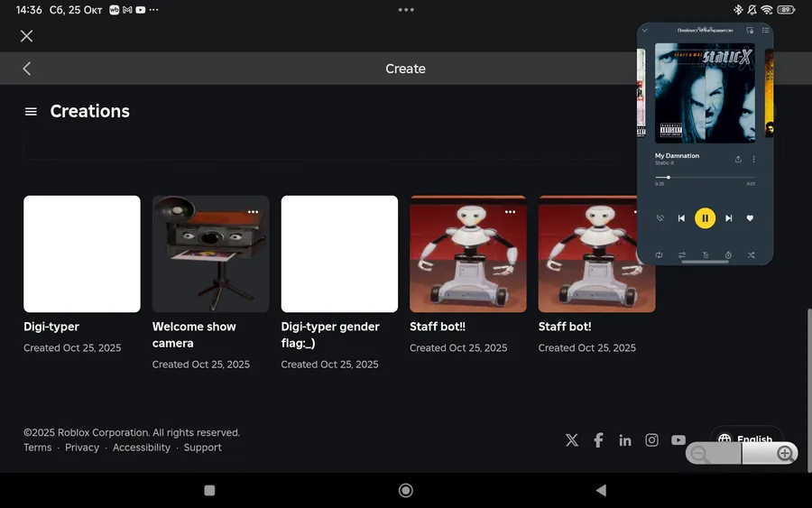Open the Staff bot!! robot thumbnail
Viewport: 812px width, 508px height.
(x=468, y=254)
